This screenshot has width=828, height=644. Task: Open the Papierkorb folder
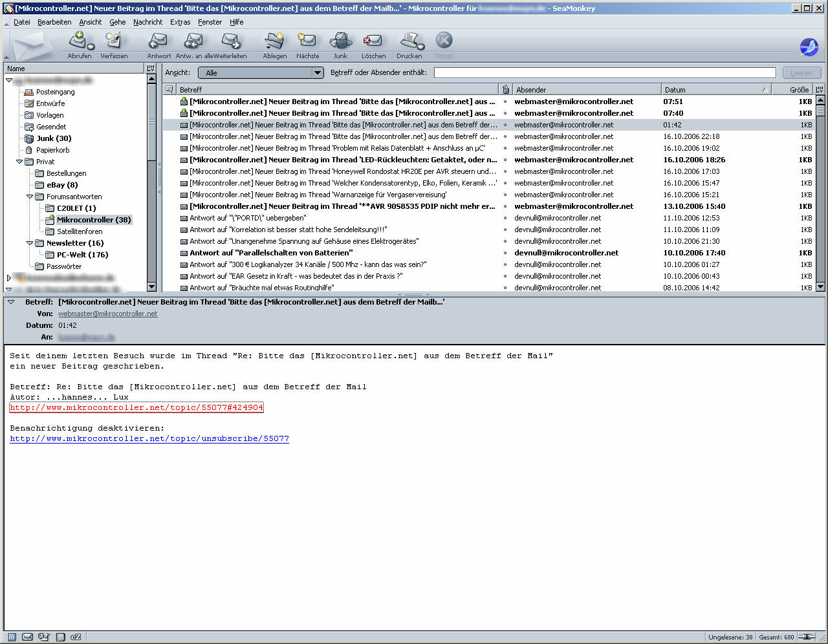[x=52, y=150]
